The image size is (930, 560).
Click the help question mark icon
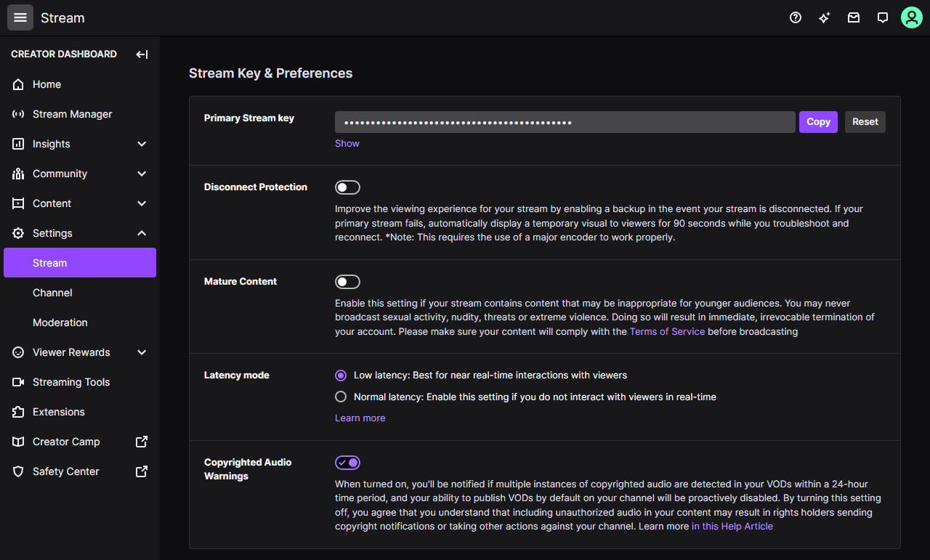coord(796,17)
